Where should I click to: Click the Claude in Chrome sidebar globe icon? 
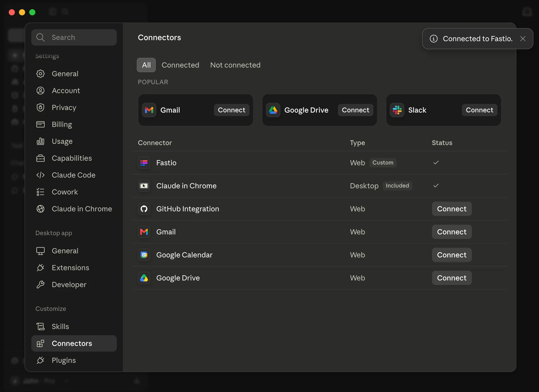(40, 209)
